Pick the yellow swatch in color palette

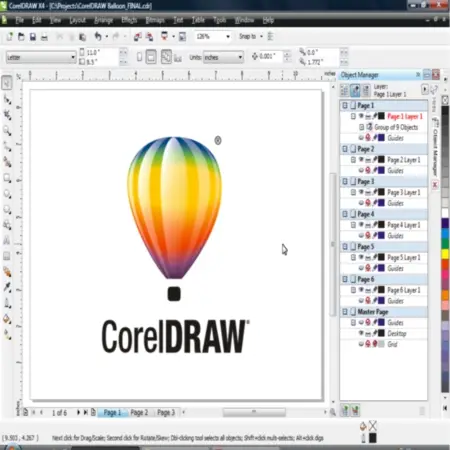[x=445, y=254]
